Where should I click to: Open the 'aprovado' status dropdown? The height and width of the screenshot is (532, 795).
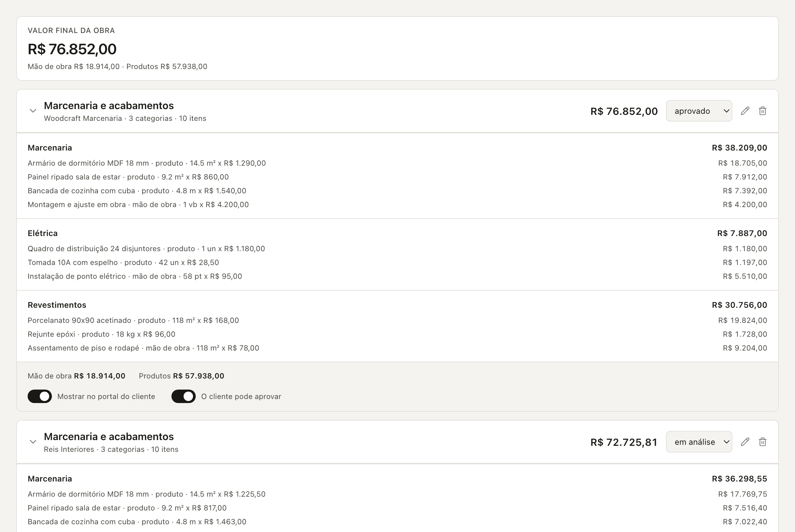click(x=699, y=111)
